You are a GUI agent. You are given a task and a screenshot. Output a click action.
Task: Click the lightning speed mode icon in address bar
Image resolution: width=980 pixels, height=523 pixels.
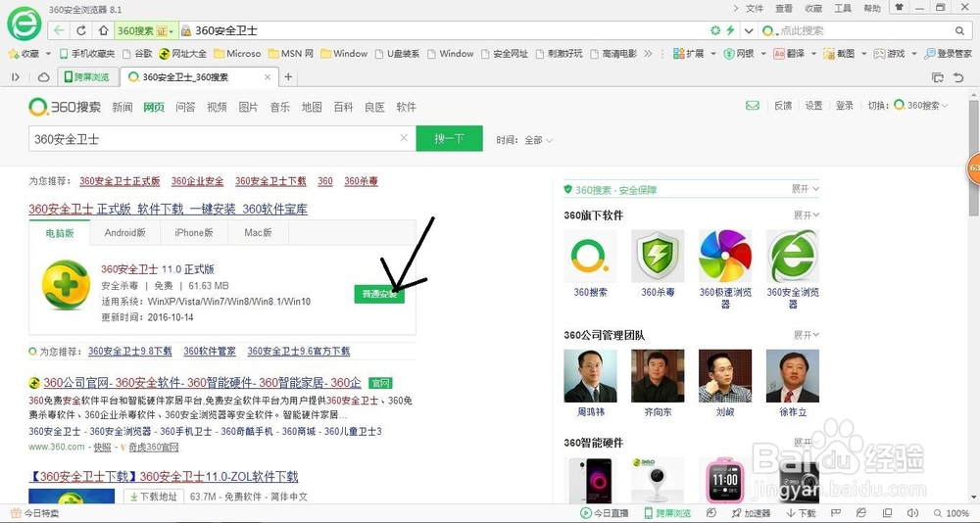(730, 30)
